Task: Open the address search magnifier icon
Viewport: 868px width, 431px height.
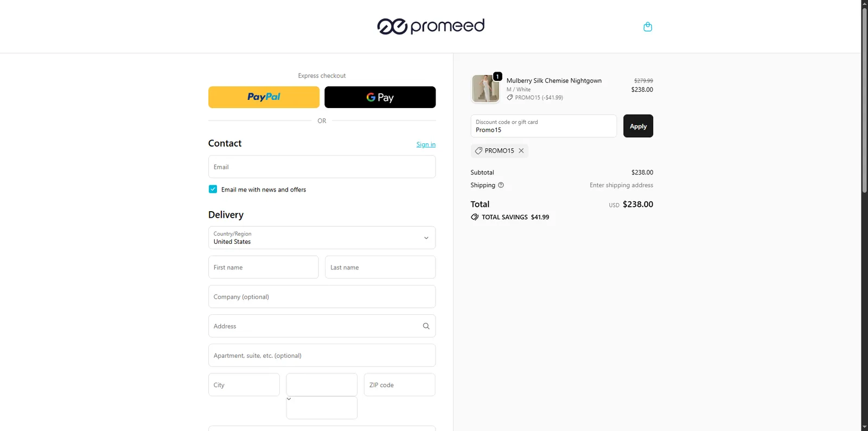Action: pos(426,326)
